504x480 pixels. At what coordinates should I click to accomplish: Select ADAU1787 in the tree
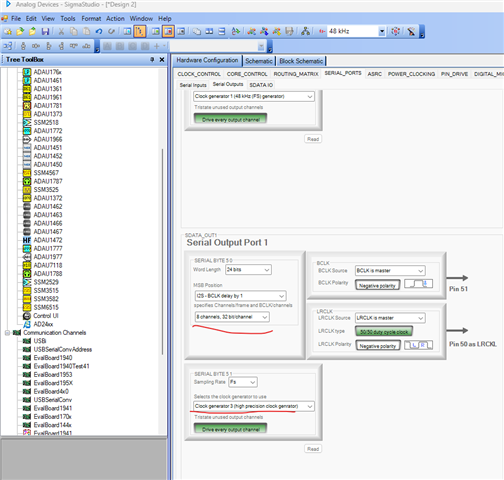(x=48, y=181)
